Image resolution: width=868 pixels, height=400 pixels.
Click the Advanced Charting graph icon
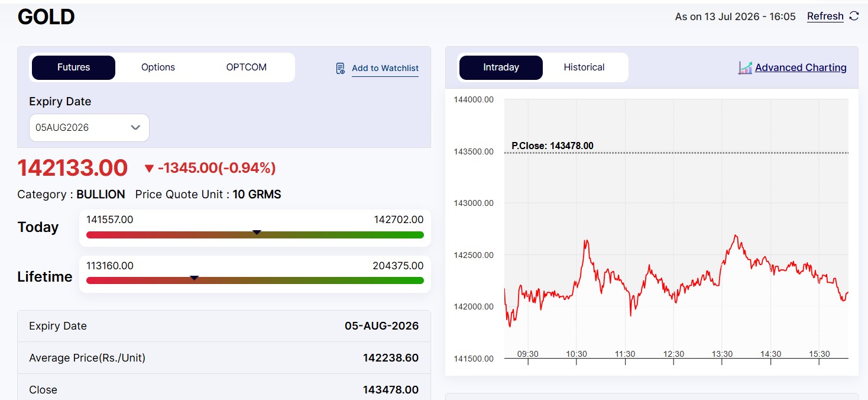click(745, 67)
